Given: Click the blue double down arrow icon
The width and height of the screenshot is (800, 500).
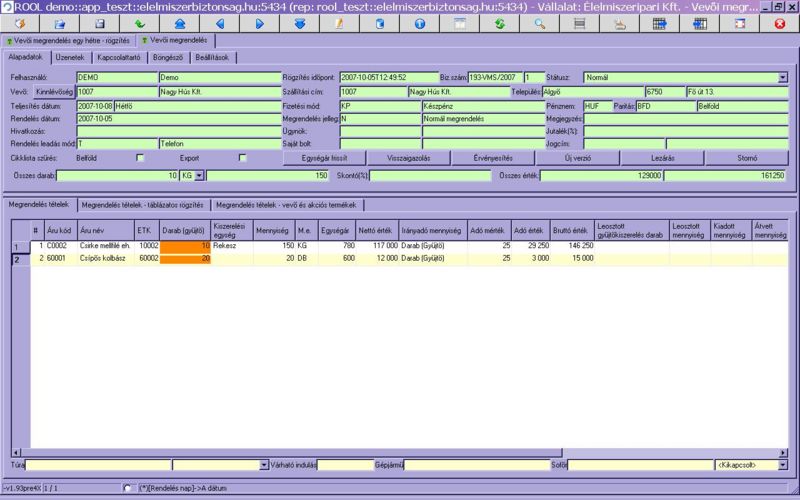Looking at the screenshot, I should (x=299, y=22).
